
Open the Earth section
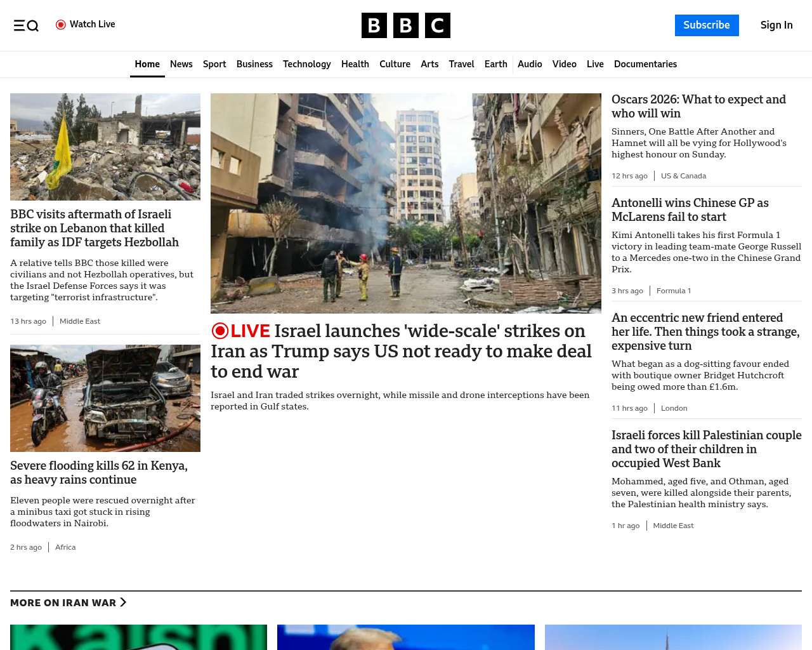496,64
